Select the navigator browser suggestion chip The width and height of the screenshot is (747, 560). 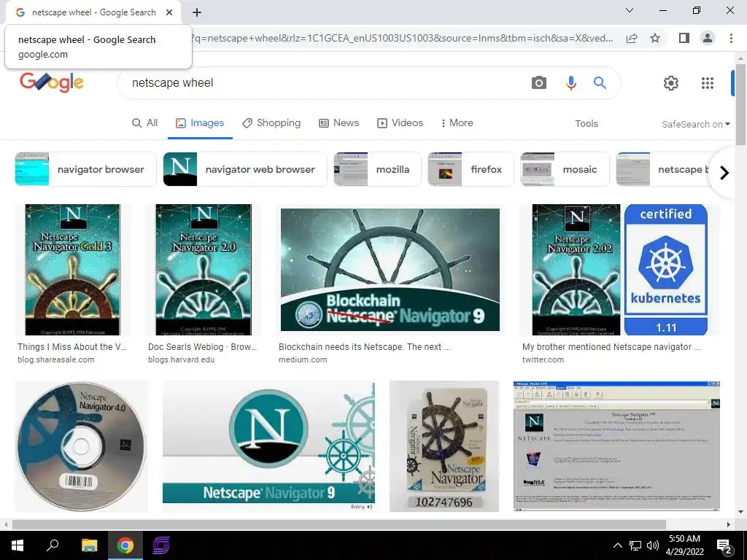86,169
